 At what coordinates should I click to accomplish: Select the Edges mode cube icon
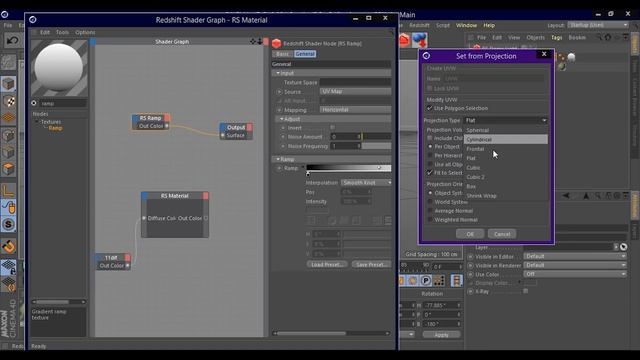point(8,152)
